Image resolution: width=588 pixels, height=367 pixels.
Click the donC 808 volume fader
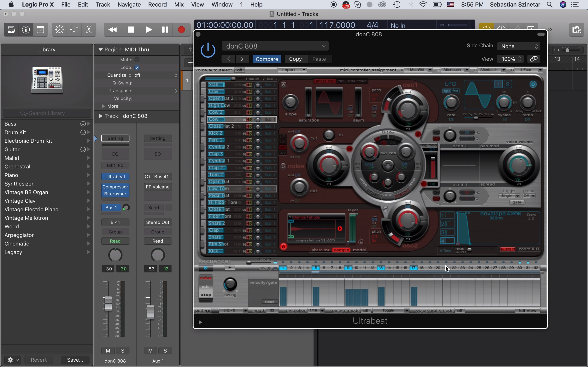pyautogui.click(x=108, y=303)
